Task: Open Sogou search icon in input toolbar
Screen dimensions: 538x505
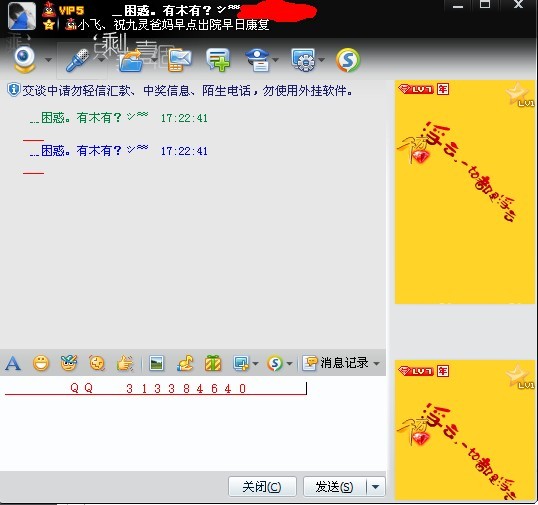Action: click(x=275, y=363)
